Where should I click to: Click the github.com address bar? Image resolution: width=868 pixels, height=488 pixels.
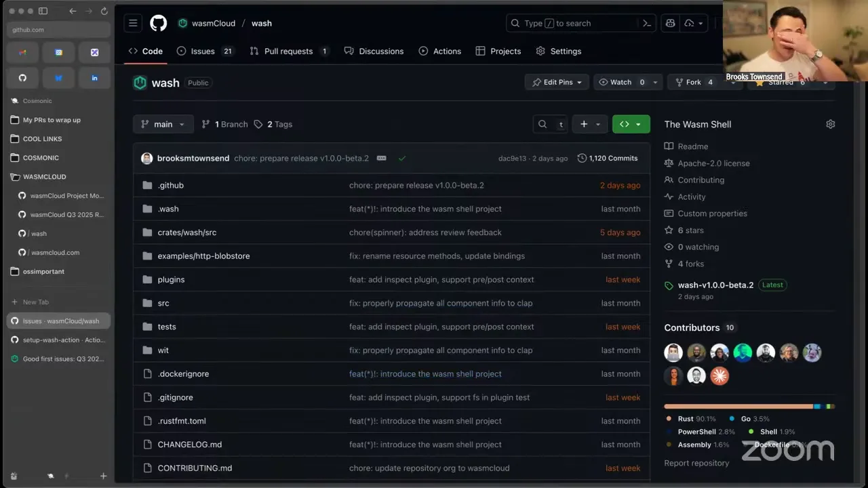[x=59, y=30]
